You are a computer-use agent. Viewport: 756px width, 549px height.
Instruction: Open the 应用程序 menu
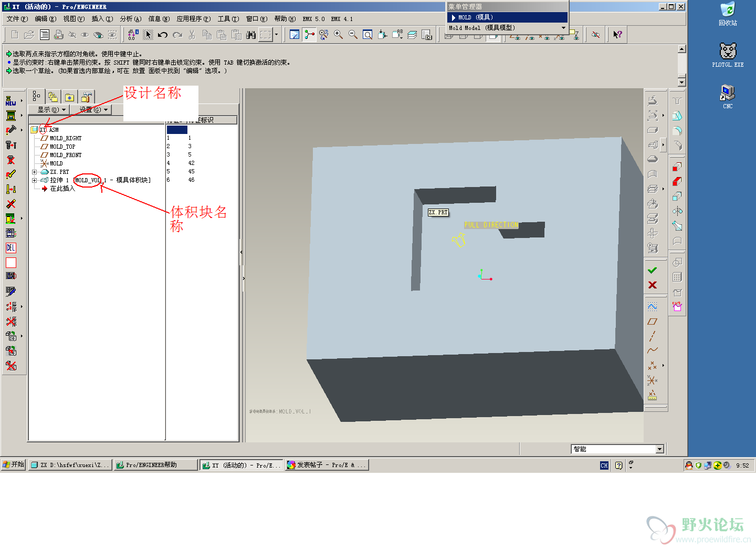[193, 19]
